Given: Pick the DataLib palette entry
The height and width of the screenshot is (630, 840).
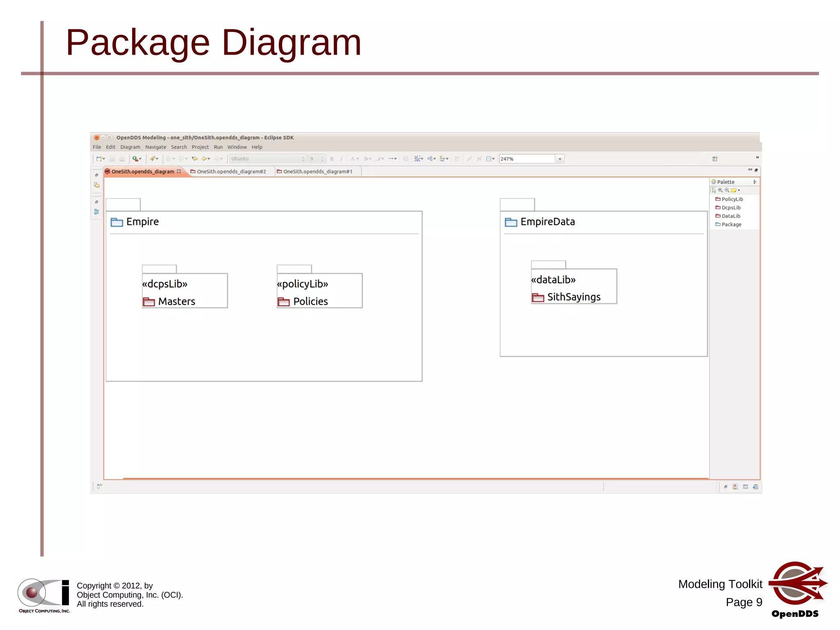Looking at the screenshot, I should pos(730,216).
